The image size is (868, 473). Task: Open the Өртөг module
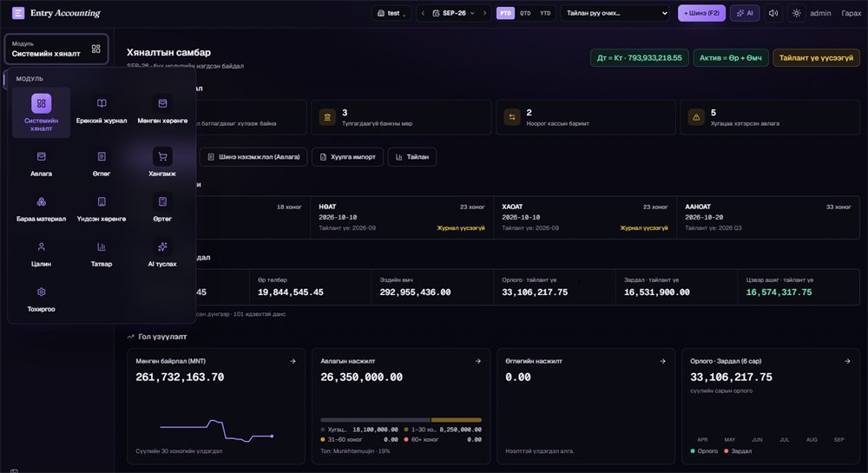click(162, 209)
